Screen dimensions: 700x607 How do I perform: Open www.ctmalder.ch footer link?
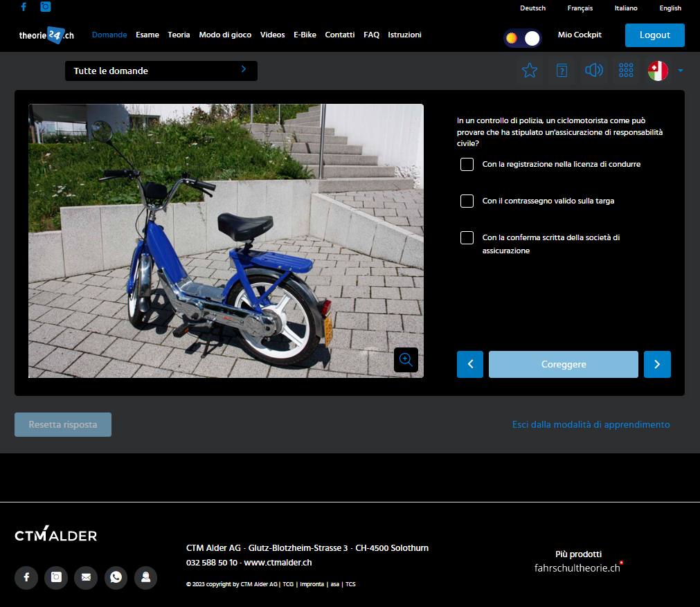278,563
